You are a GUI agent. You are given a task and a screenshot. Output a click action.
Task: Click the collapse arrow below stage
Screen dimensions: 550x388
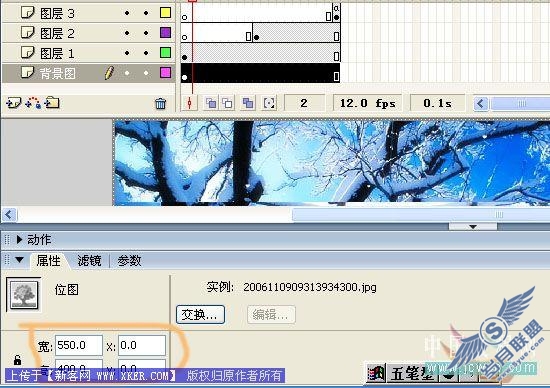(472, 227)
